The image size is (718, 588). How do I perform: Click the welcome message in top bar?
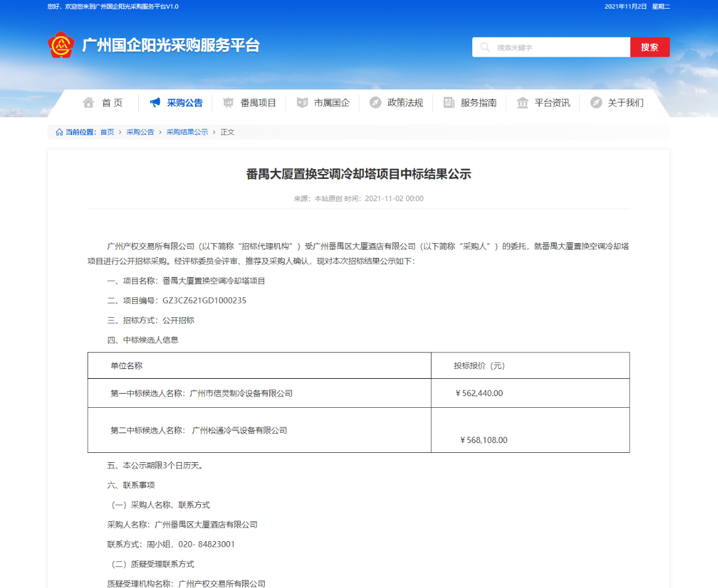(113, 6)
